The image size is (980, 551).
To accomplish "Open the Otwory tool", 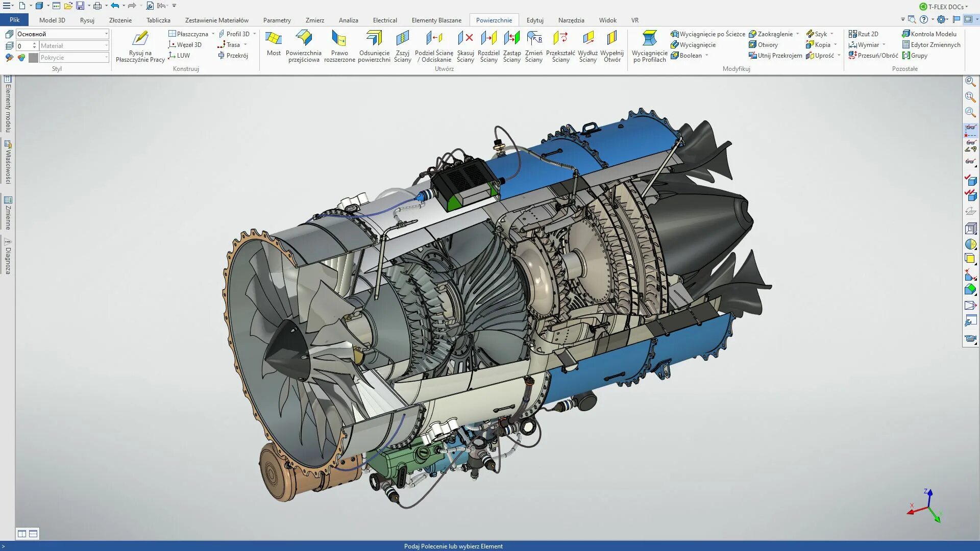I will (767, 44).
